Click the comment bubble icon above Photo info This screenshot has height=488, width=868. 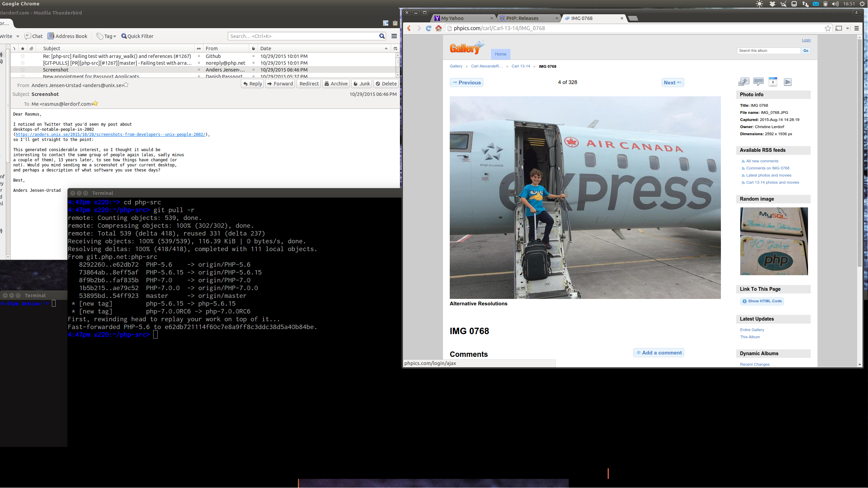(758, 82)
